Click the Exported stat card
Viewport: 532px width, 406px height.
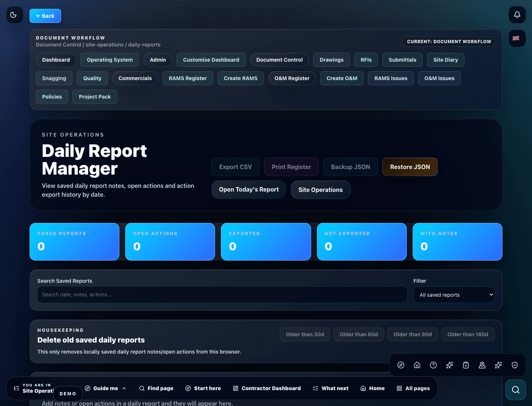point(266,242)
